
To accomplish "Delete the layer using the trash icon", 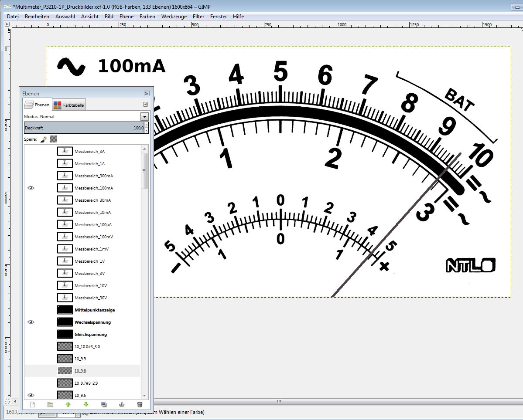I will 140,404.
